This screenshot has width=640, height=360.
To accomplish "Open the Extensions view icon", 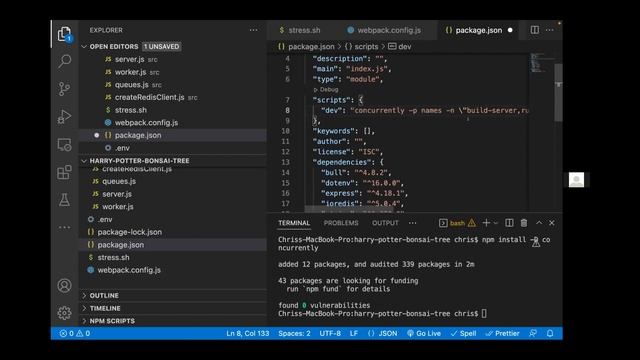I will pyautogui.click(x=64, y=172).
